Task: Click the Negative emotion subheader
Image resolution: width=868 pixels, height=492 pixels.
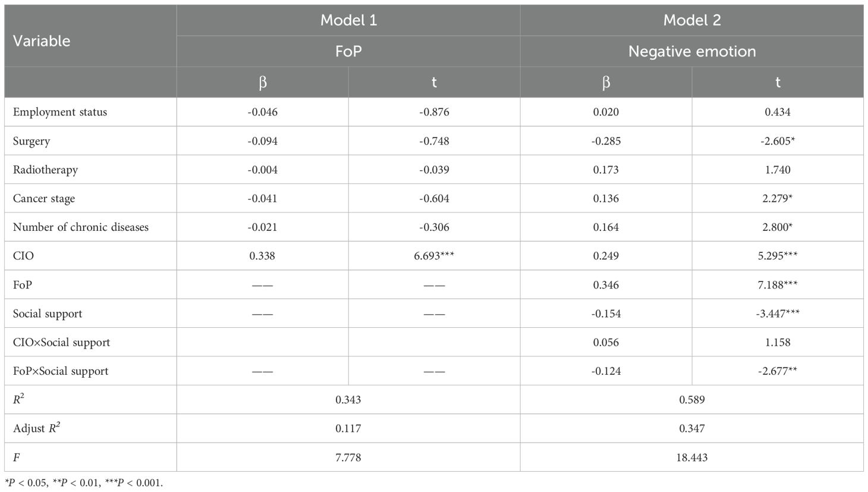Action: pyautogui.click(x=692, y=51)
